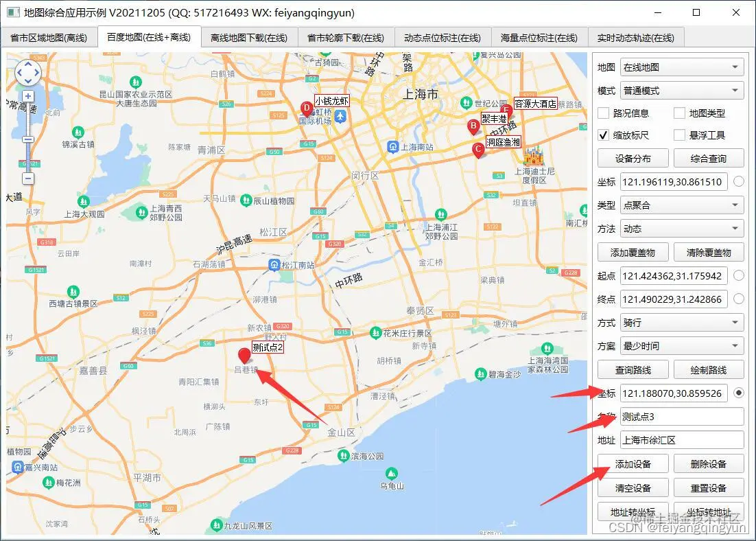Viewport: 756px width, 541px height.
Task: Click the 删除设备 button
Action: click(708, 464)
